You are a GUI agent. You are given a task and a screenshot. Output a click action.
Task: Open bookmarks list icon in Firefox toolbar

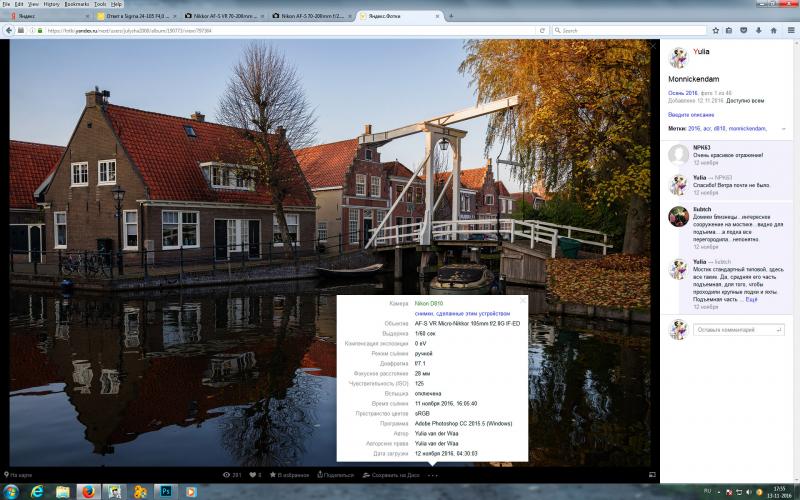click(729, 31)
